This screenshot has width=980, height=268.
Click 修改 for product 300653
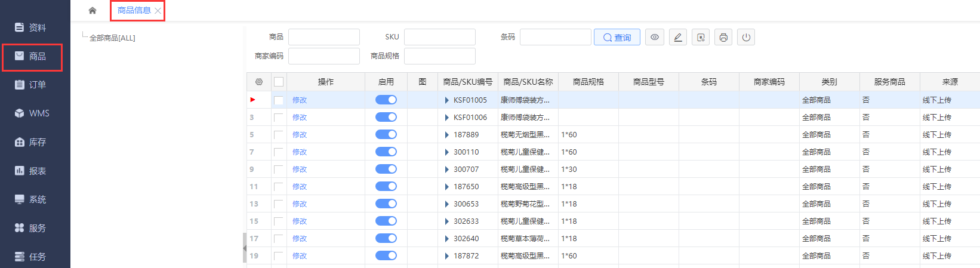tap(300, 204)
